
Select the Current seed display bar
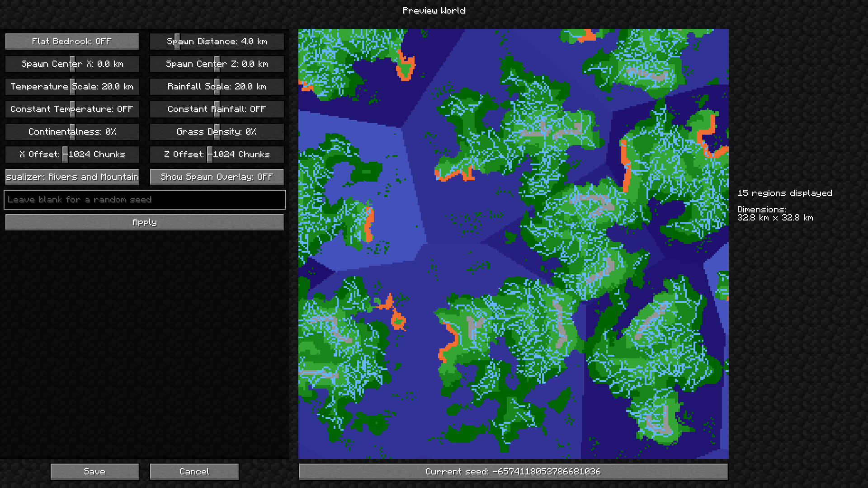[x=513, y=471]
